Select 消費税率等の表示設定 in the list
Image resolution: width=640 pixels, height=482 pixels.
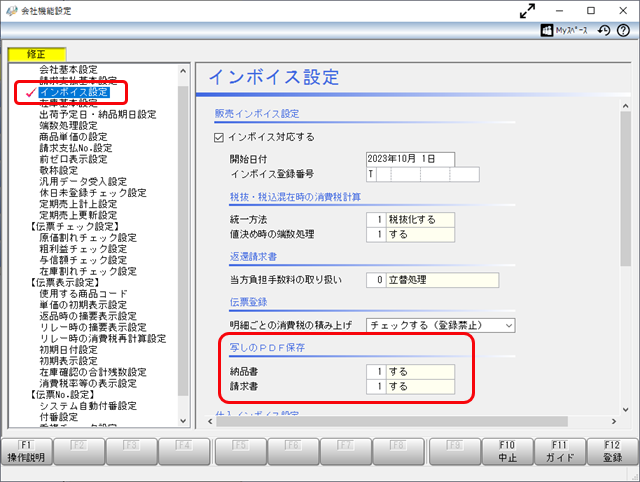(88, 384)
